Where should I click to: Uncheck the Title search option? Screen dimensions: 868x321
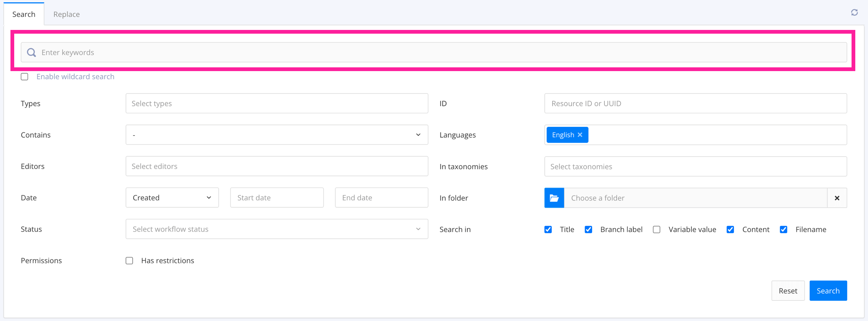click(x=548, y=229)
